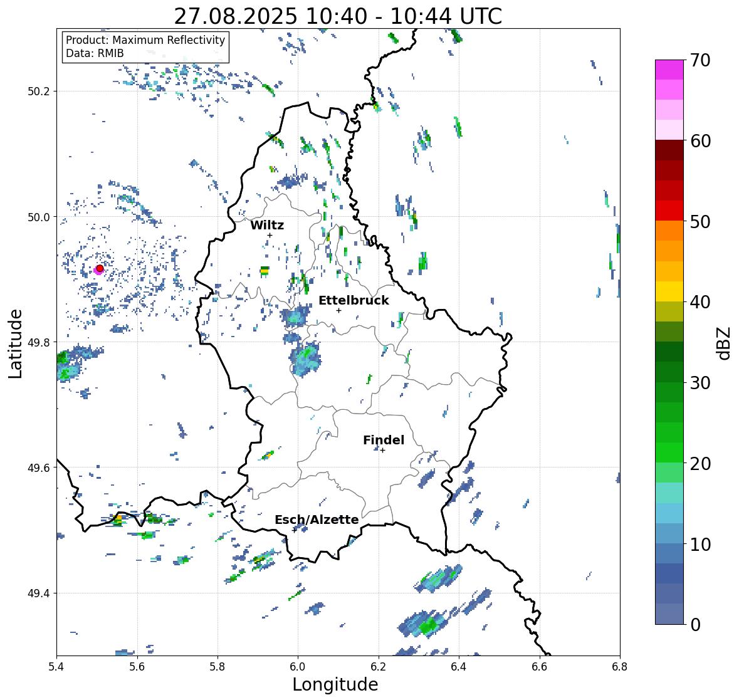This screenshot has width=739, height=700.
Task: Click the yellow 40 dBZ colorbar band
Action: (669, 291)
